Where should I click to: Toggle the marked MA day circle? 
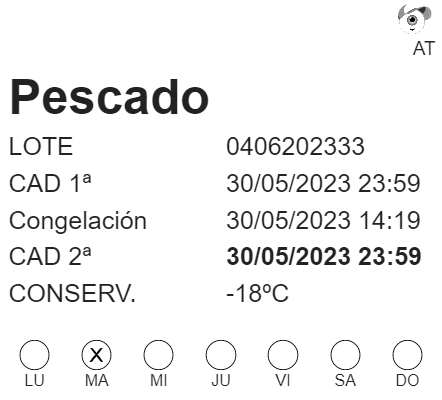(x=97, y=355)
